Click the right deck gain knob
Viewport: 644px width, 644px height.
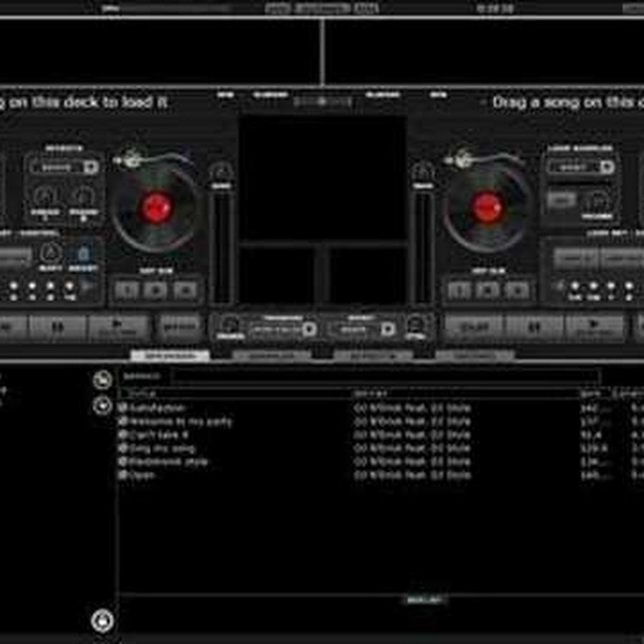pyautogui.click(x=423, y=172)
